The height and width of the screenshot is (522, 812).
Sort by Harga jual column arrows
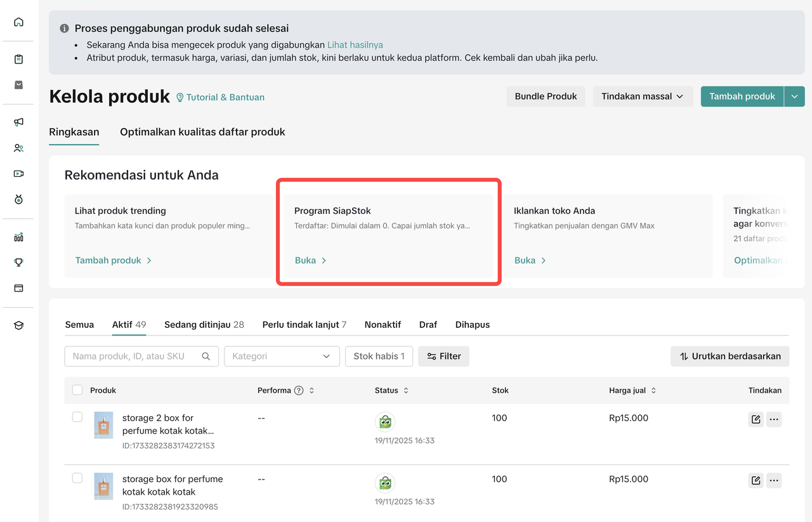[x=653, y=391]
